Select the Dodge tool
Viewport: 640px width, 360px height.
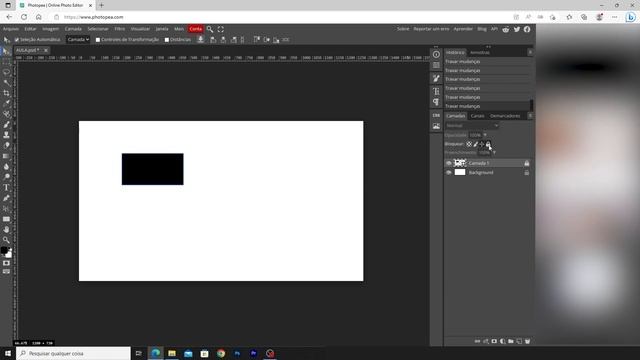6,177
